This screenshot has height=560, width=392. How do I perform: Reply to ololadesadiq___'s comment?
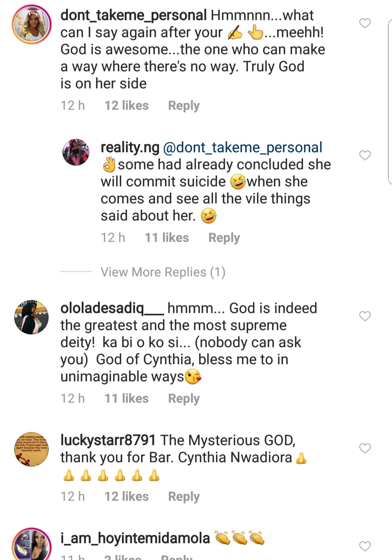coord(184,398)
